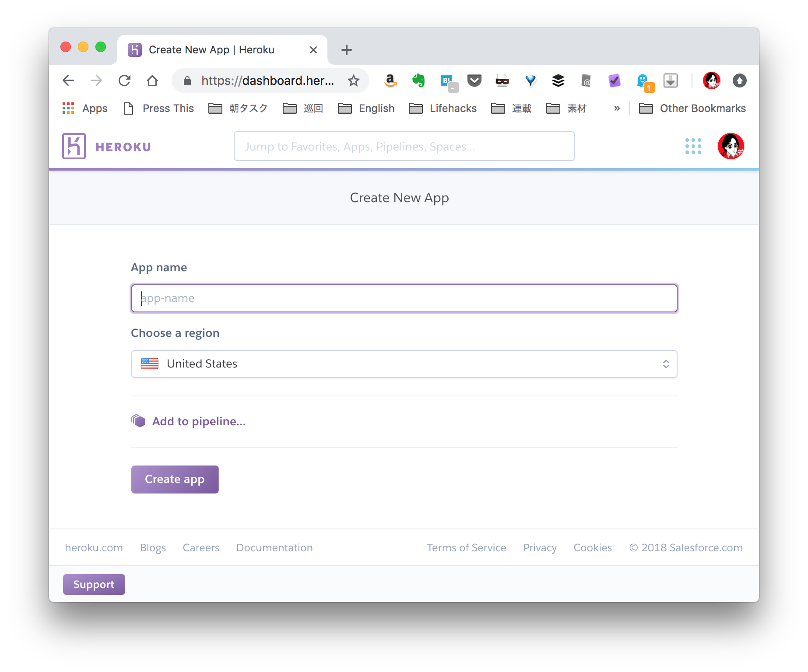Click the masked-face extension icon
The image size is (808, 672).
502,80
